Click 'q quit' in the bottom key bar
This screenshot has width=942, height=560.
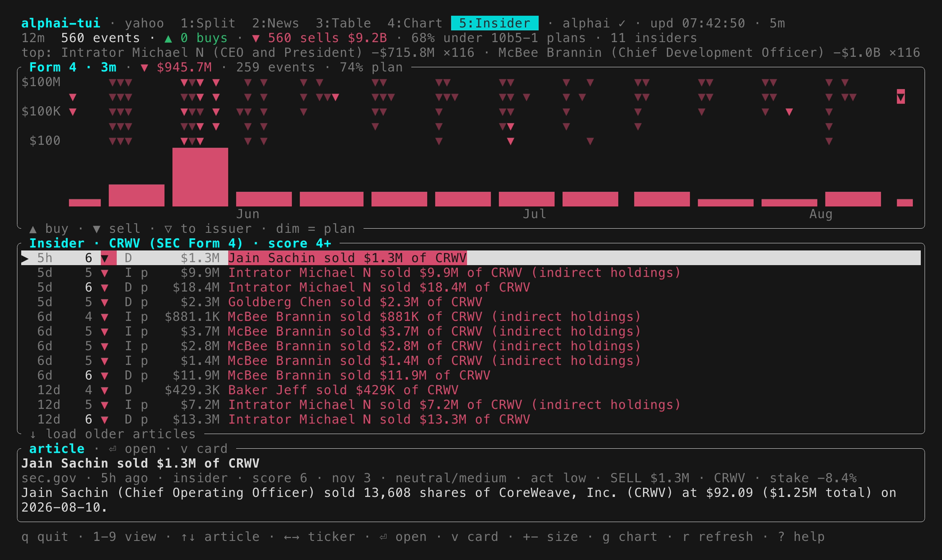[x=45, y=537]
